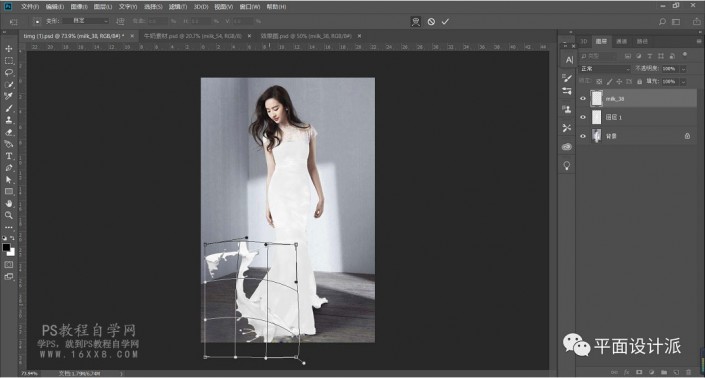Screen dimensions: 705x378
Task: Switch to the 效果图.psd document tab
Action: (306, 36)
